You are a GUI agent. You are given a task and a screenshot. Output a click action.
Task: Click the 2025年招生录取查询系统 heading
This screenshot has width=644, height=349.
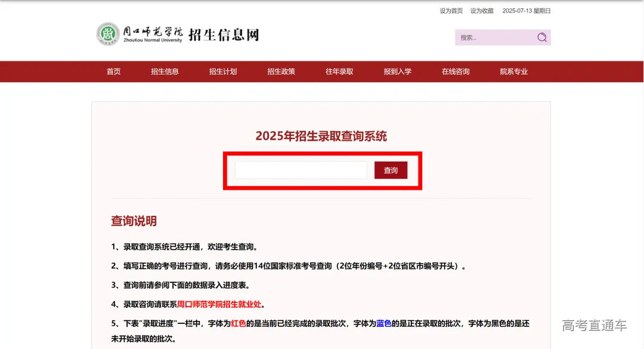pos(321,136)
